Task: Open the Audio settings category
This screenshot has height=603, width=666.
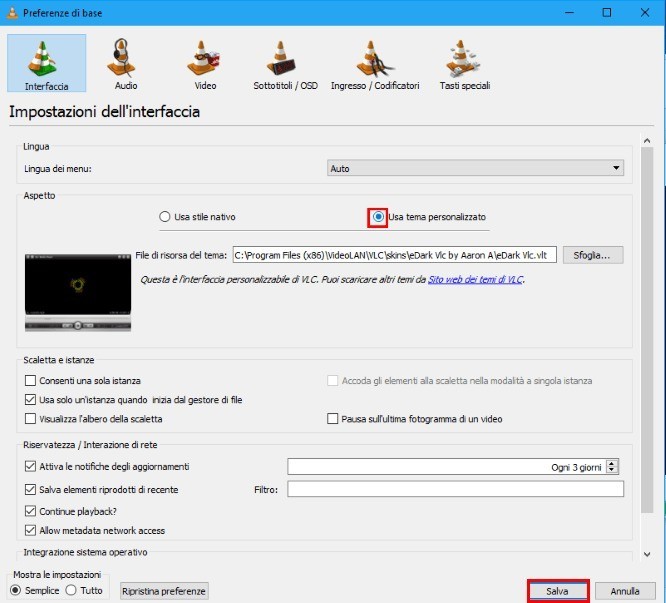Action: pos(126,62)
